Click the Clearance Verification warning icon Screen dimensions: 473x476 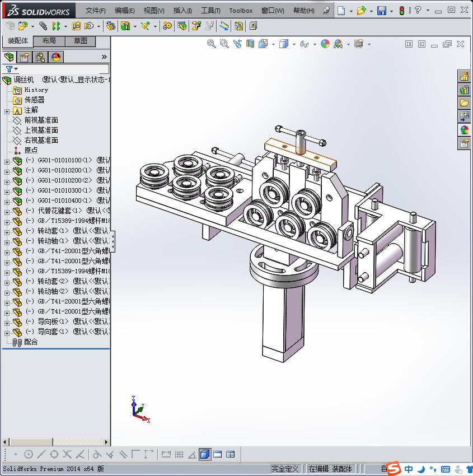239,26
